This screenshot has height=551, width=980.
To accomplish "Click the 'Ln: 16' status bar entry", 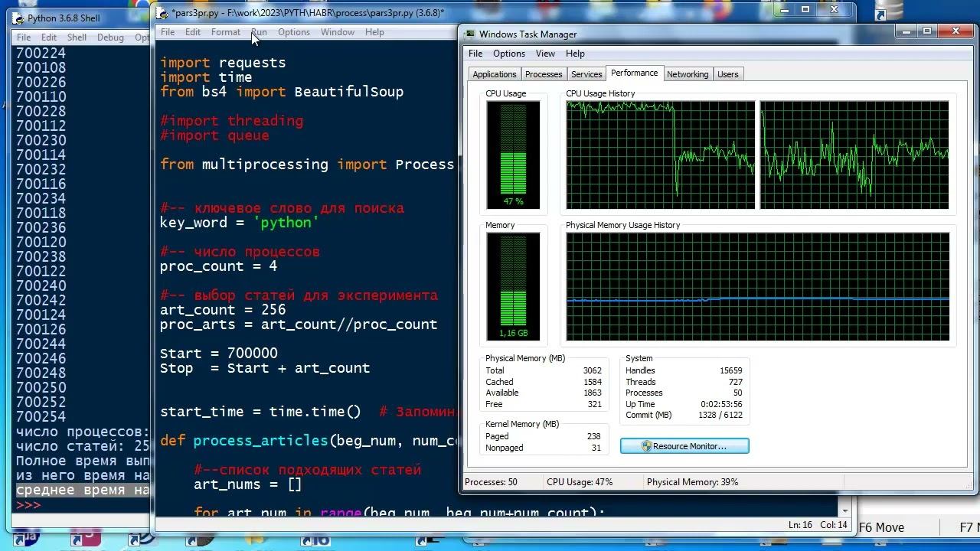I will (800, 525).
